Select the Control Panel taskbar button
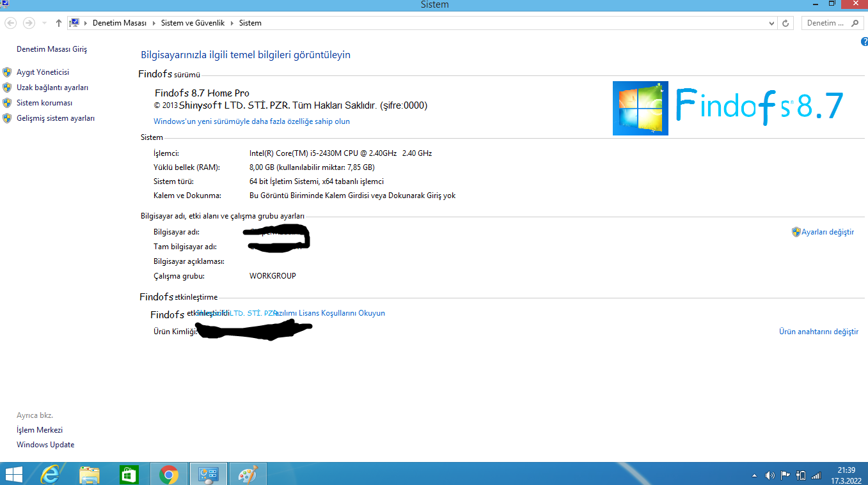868x485 pixels. coord(209,474)
